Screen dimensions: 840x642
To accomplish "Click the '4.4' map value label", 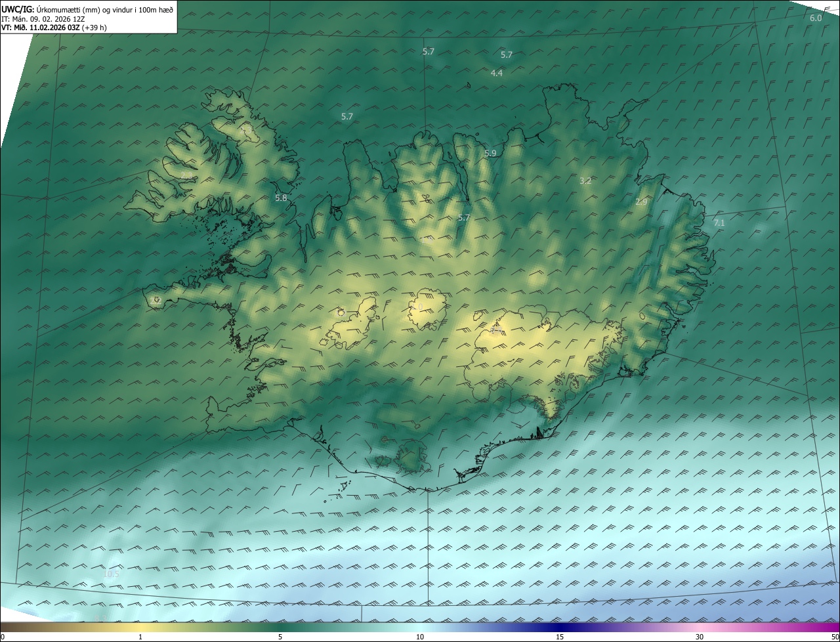I will point(497,74).
